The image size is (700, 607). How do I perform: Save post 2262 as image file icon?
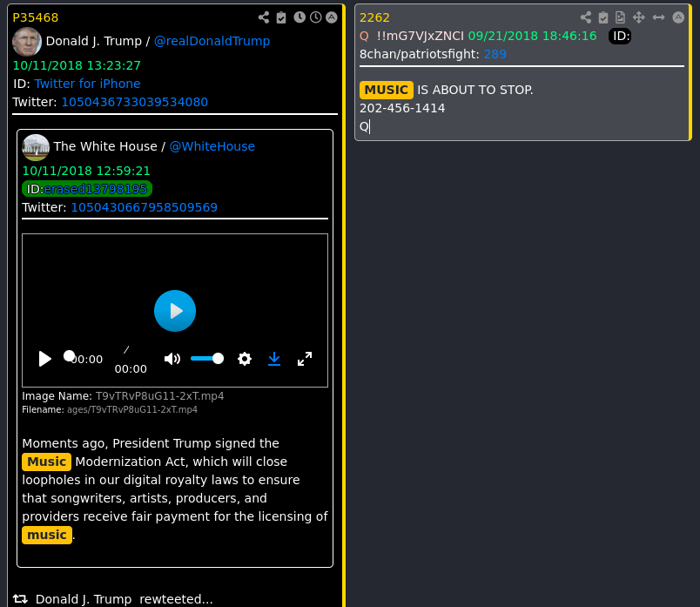(620, 17)
